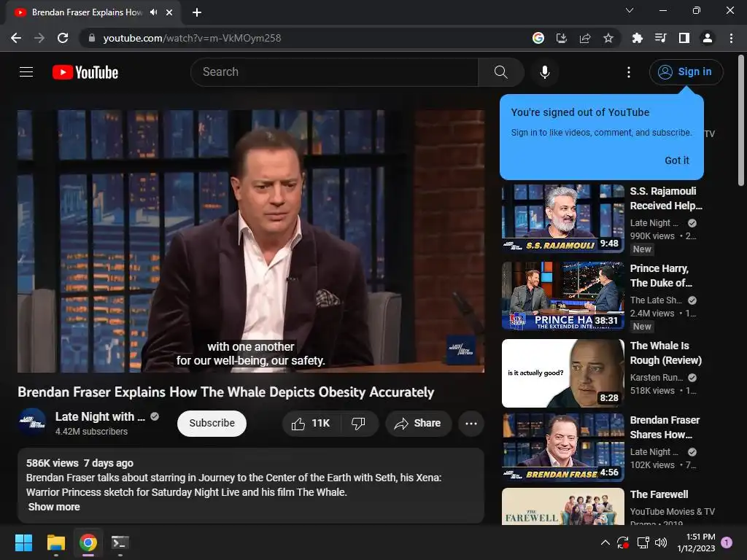This screenshot has width=747, height=560.
Task: Open File Explorer from taskbar
Action: (x=55, y=542)
